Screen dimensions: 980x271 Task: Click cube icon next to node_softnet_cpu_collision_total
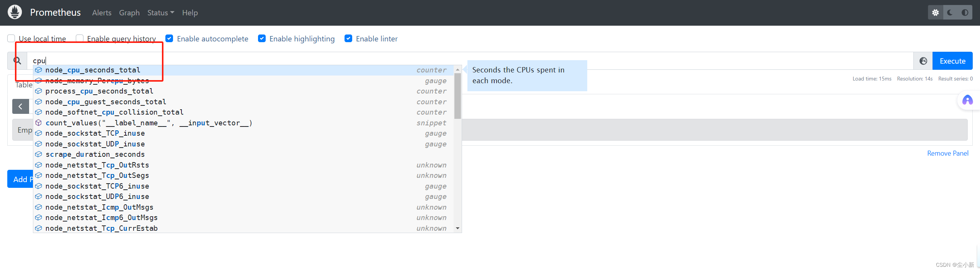(x=39, y=112)
